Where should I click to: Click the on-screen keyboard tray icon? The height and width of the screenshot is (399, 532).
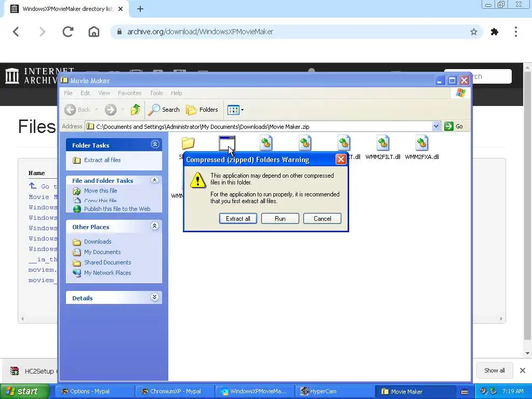pos(464,392)
